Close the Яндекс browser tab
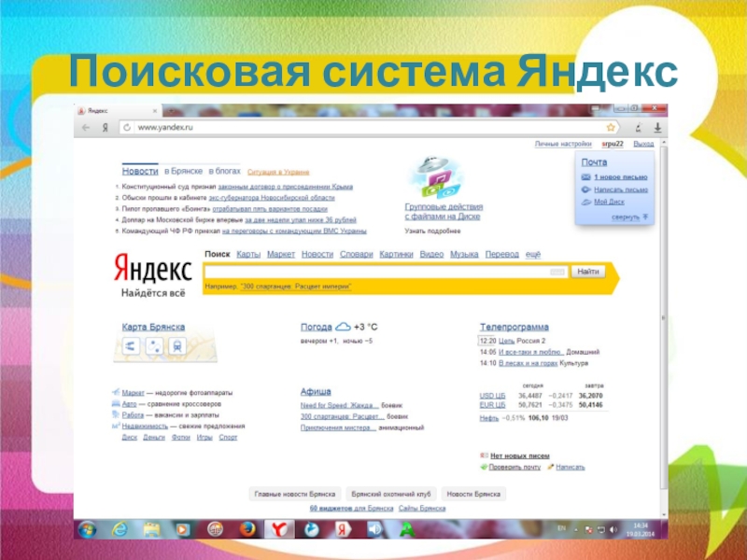 (155, 111)
